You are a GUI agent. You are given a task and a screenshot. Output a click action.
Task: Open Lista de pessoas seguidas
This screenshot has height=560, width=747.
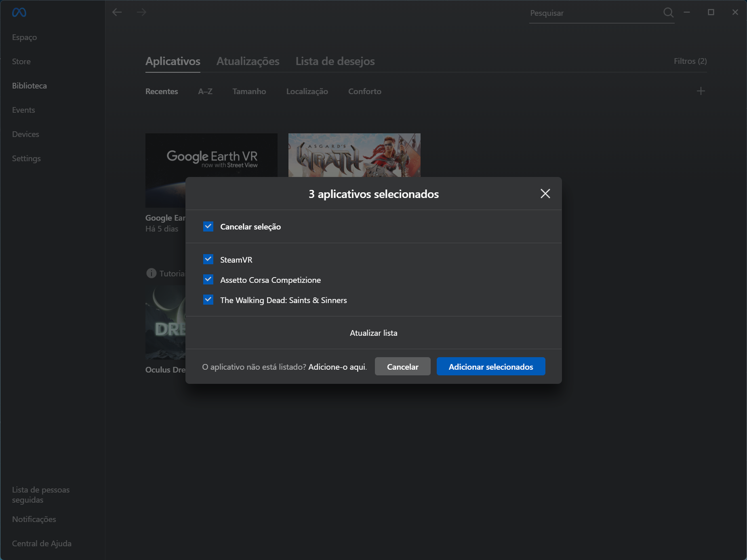[41, 495]
